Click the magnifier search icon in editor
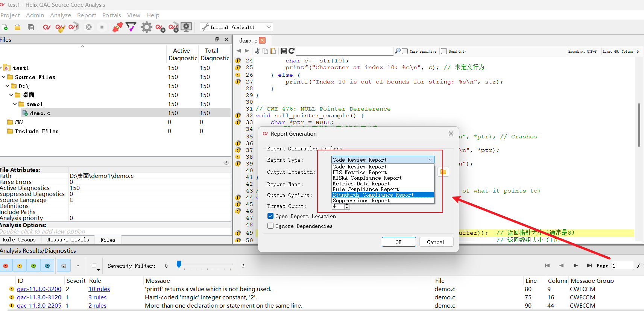This screenshot has height=311, width=644. click(398, 51)
